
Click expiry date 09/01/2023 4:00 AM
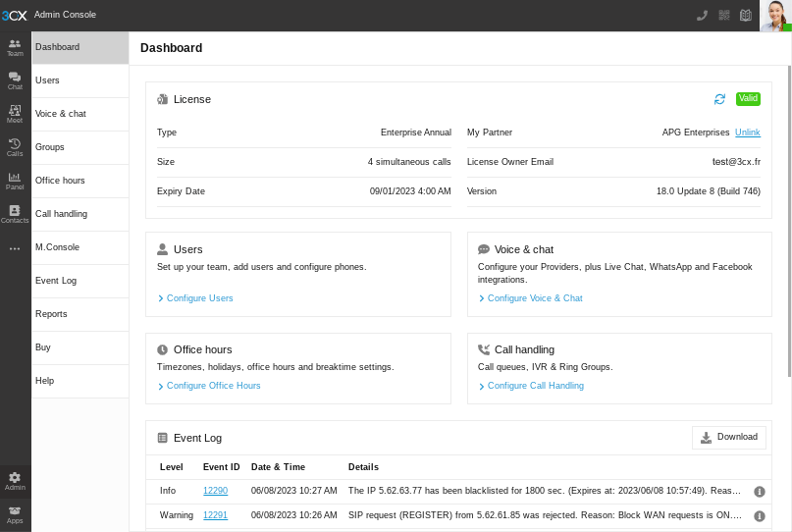(410, 191)
